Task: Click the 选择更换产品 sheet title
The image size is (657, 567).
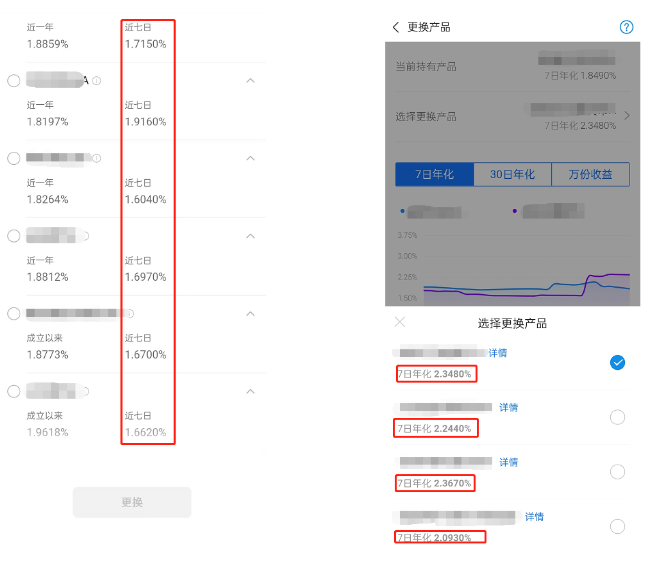Action: click(512, 323)
